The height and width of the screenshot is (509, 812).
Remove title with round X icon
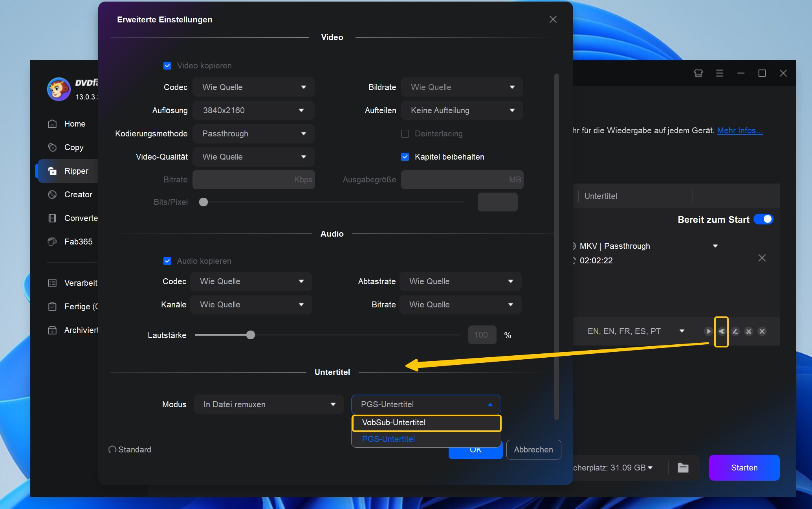[762, 331]
